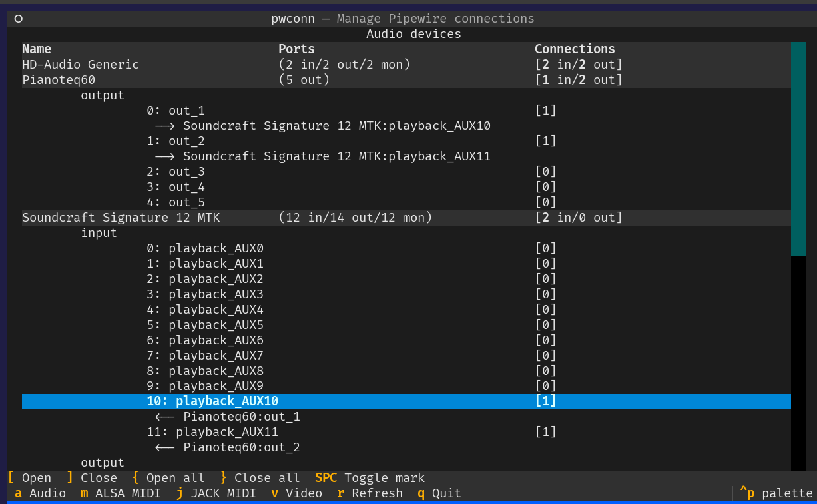This screenshot has height=504, width=817.
Task: Click Quit in the footer
Action: (439, 493)
